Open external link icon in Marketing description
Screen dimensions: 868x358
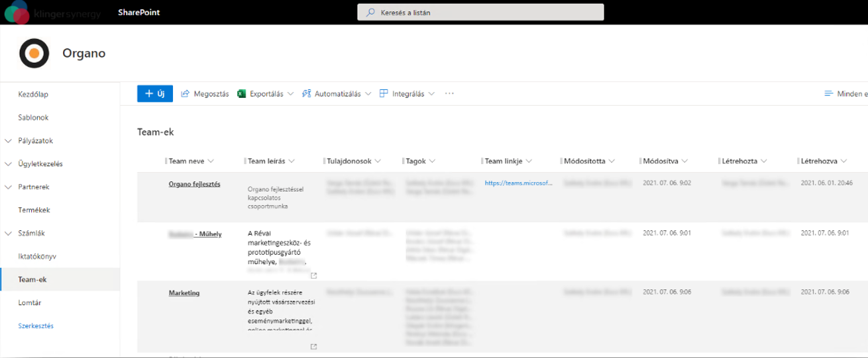pos(313,346)
